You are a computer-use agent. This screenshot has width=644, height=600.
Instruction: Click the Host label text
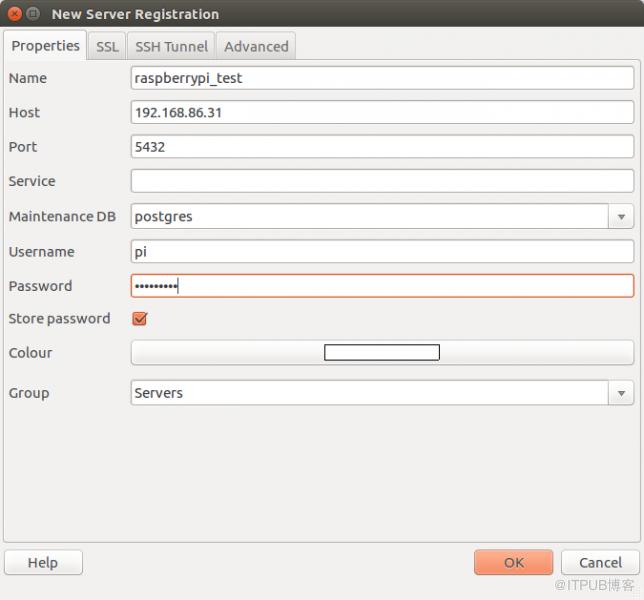tap(24, 112)
